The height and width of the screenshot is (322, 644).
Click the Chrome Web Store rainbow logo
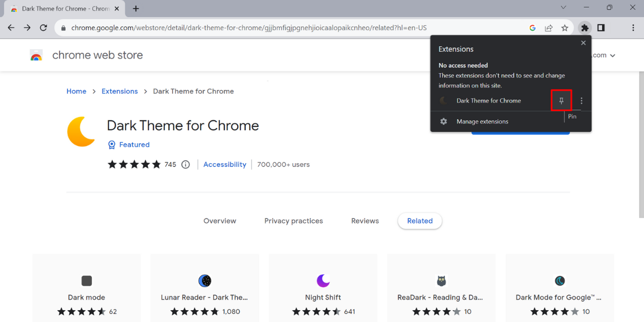point(36,55)
